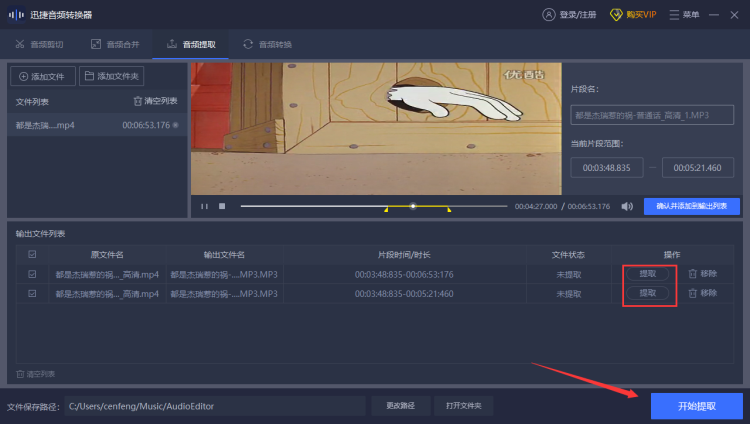
Task: Click the 未提取 status in first row
Action: (568, 275)
